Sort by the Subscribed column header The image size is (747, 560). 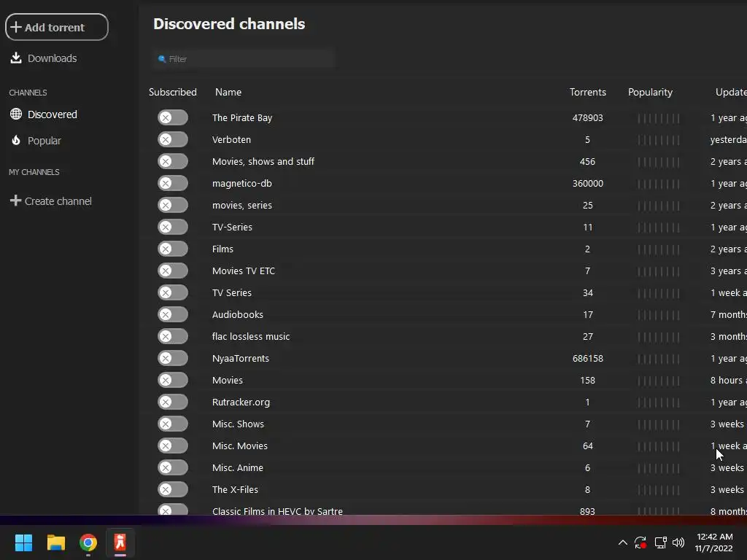(x=172, y=92)
